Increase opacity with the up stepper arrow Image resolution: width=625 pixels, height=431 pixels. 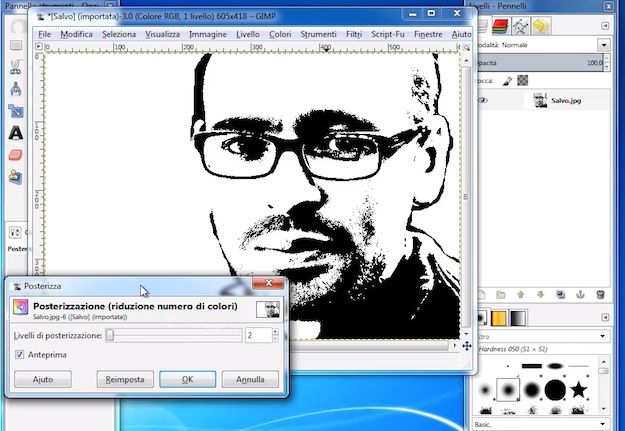point(607,59)
